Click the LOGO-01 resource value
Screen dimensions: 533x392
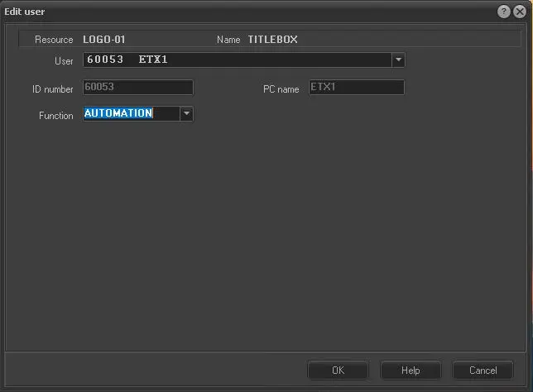point(104,40)
